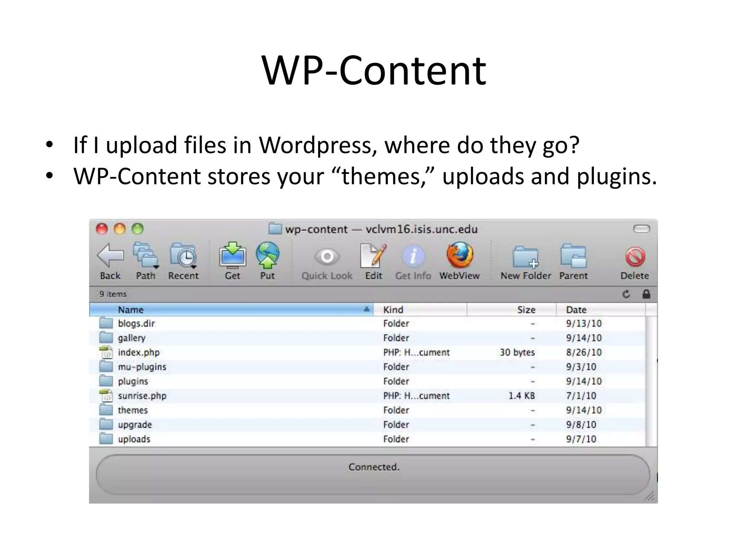Toggle the Name sort direction arrow
This screenshot has height=560, width=747.
click(367, 310)
